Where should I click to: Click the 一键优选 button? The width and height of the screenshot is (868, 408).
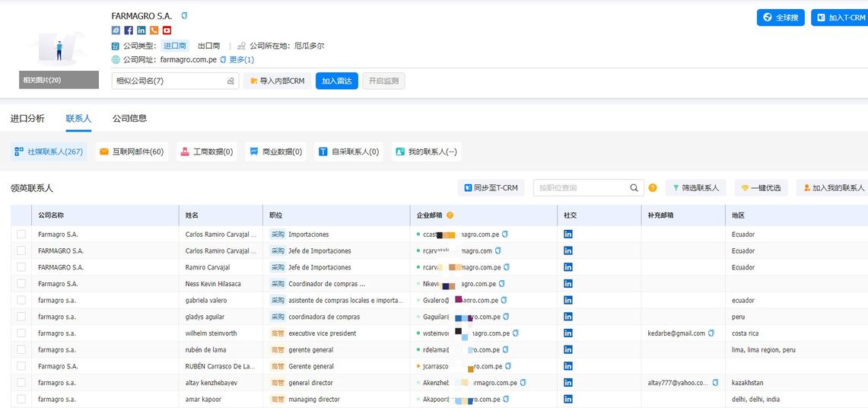coord(761,188)
